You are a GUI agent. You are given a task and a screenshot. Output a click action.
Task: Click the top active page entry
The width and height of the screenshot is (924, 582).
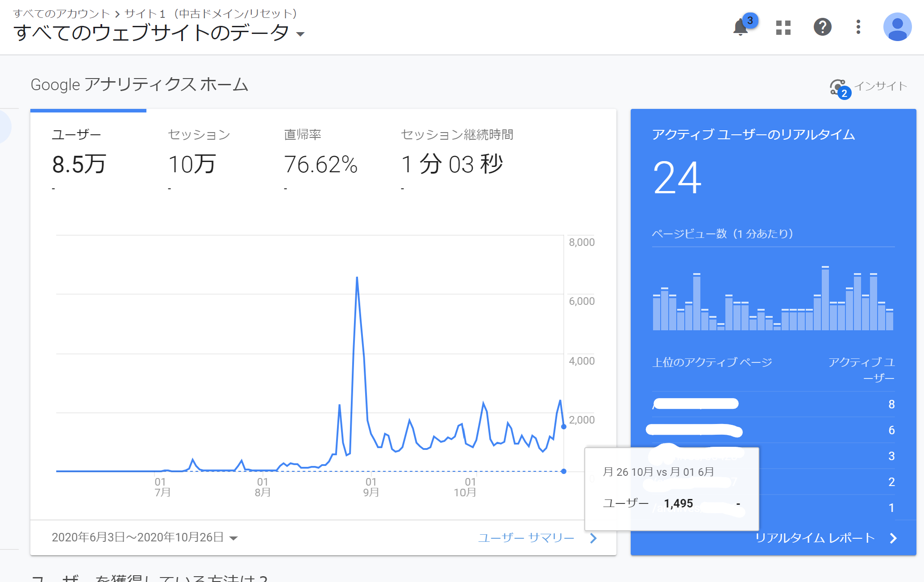(695, 403)
